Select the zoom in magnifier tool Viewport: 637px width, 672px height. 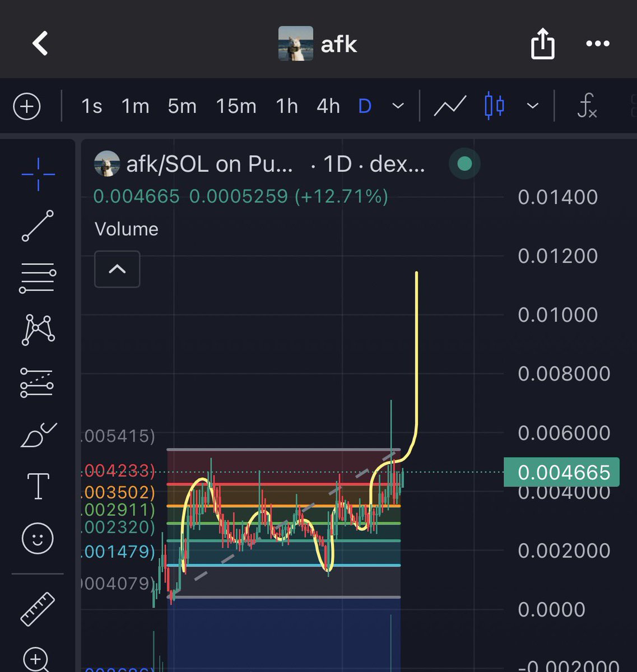click(36, 659)
